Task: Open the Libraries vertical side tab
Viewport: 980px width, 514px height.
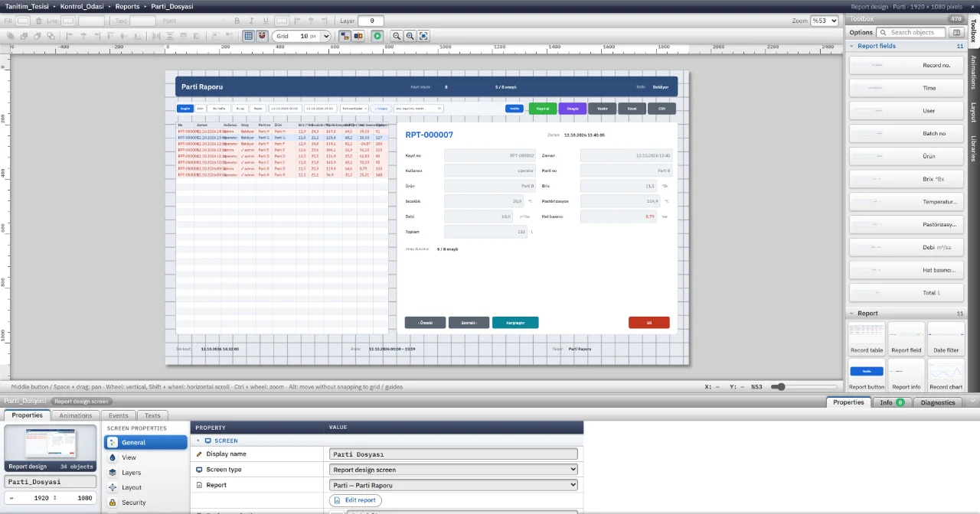Action: (x=974, y=148)
